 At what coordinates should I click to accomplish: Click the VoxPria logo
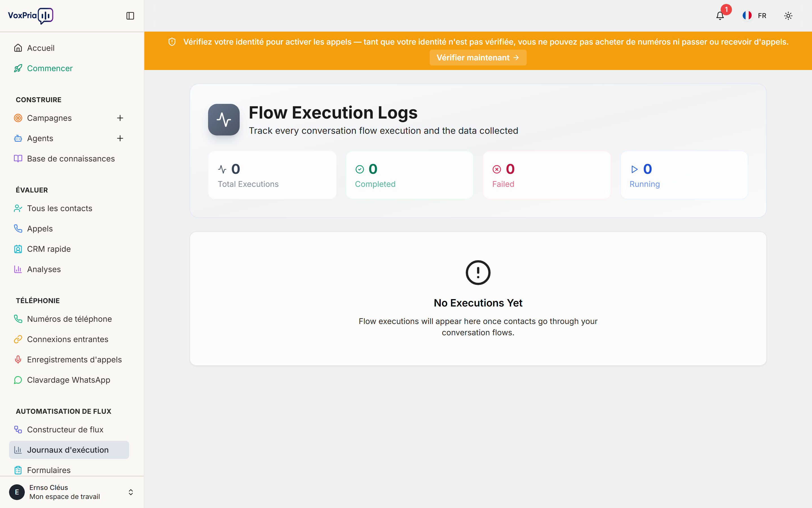click(30, 16)
